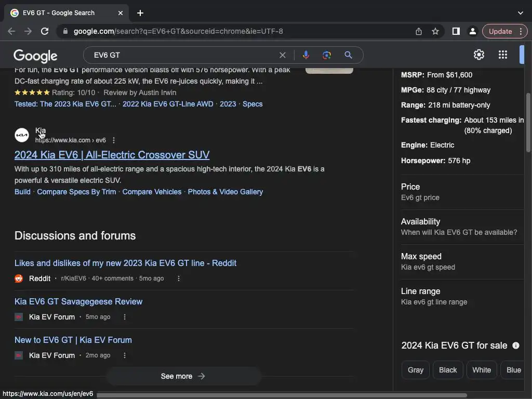Select the Blue color filter chip
This screenshot has height=399, width=532.
tap(513, 370)
